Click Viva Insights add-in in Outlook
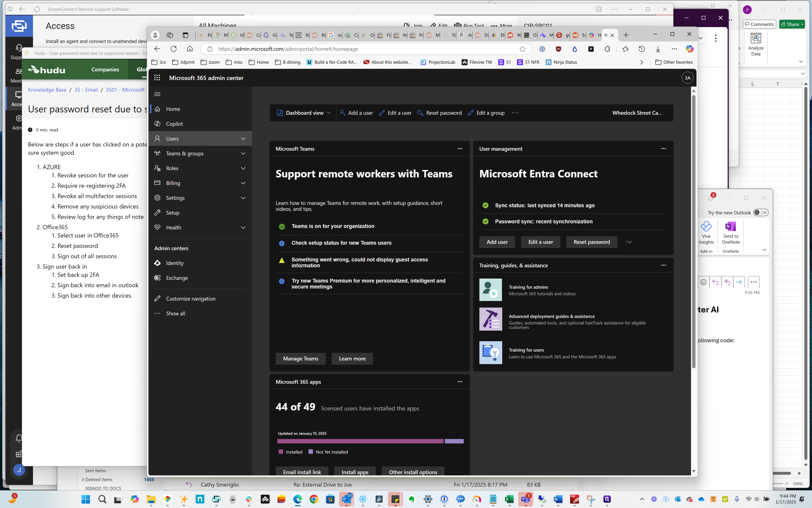The image size is (812, 508). coord(706,233)
